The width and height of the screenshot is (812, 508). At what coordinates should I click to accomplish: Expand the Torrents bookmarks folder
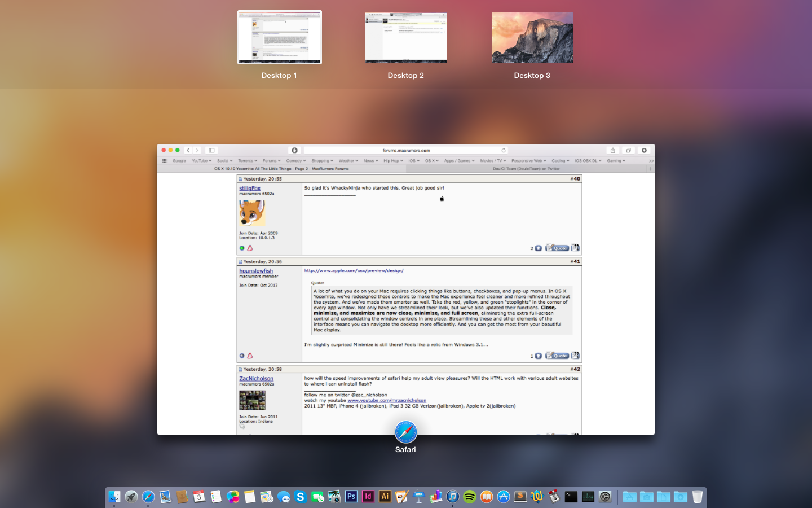click(248, 161)
